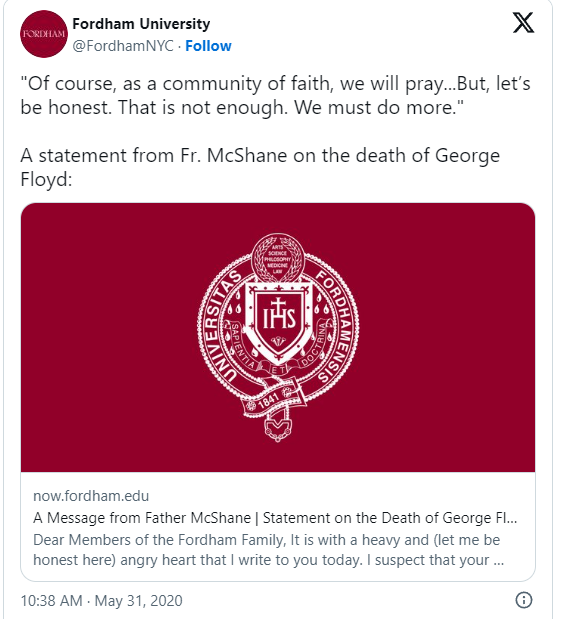Viewport: 568px width, 619px height.
Task: Visit the @FordhamNYC handle profile
Action: (123, 46)
